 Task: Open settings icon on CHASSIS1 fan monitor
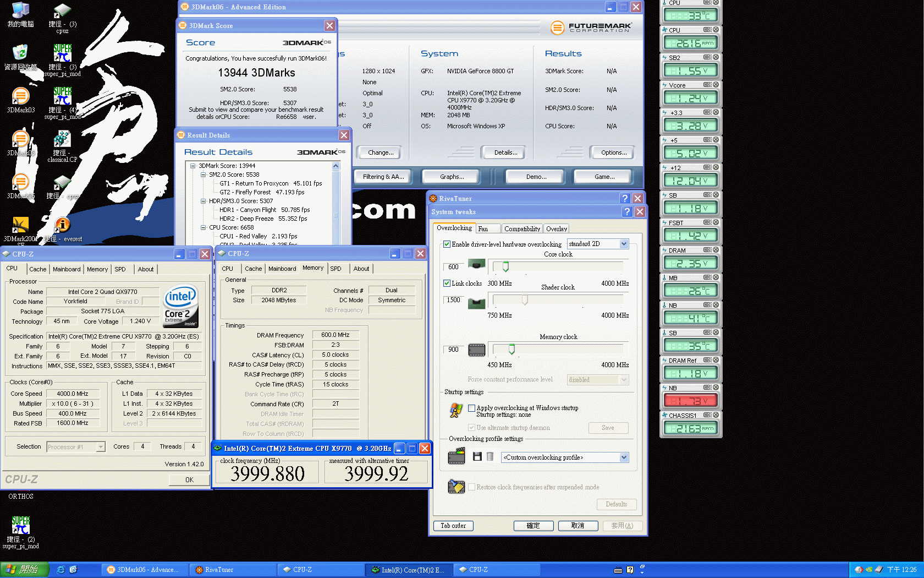coord(707,415)
